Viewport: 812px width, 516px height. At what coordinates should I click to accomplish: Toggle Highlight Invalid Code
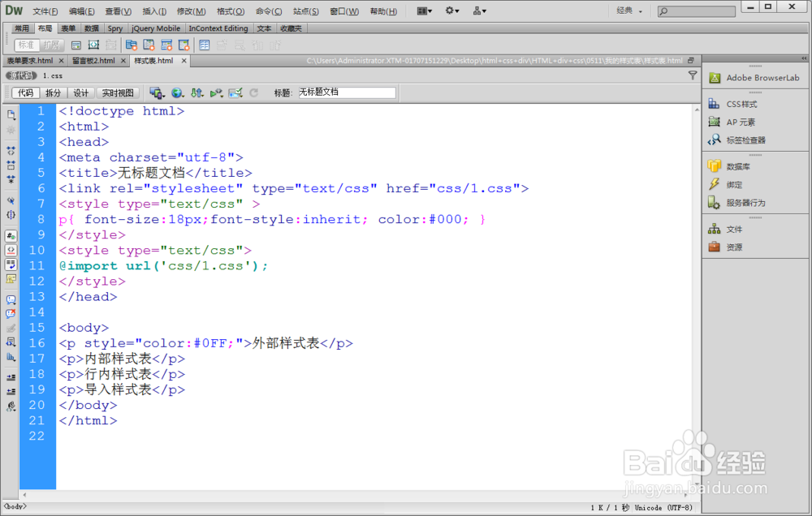point(11,250)
